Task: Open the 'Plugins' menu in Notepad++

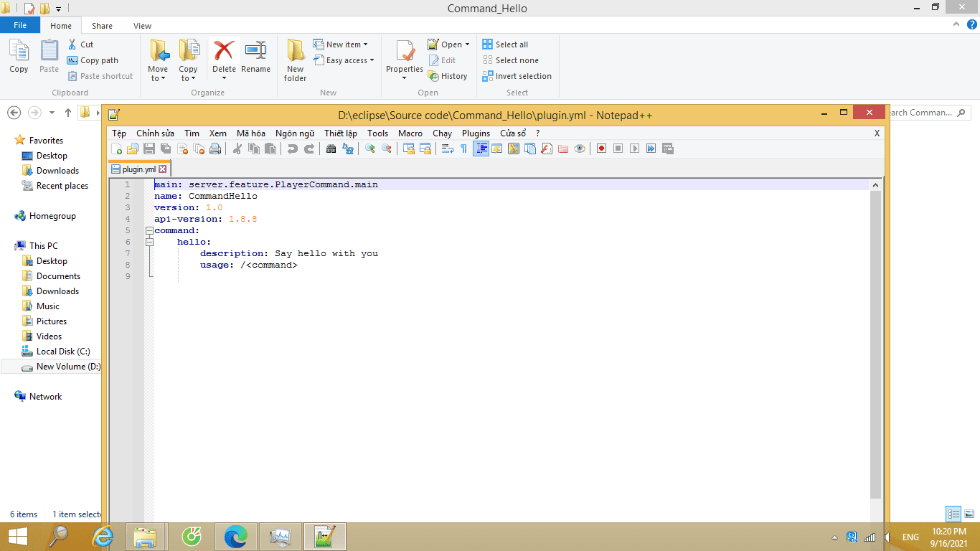Action: click(476, 133)
